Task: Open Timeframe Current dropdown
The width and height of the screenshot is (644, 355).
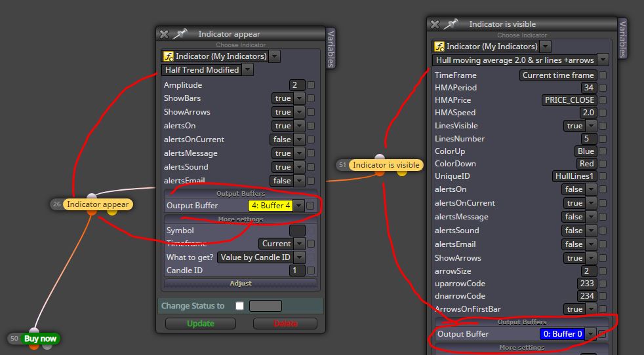Action: click(300, 244)
